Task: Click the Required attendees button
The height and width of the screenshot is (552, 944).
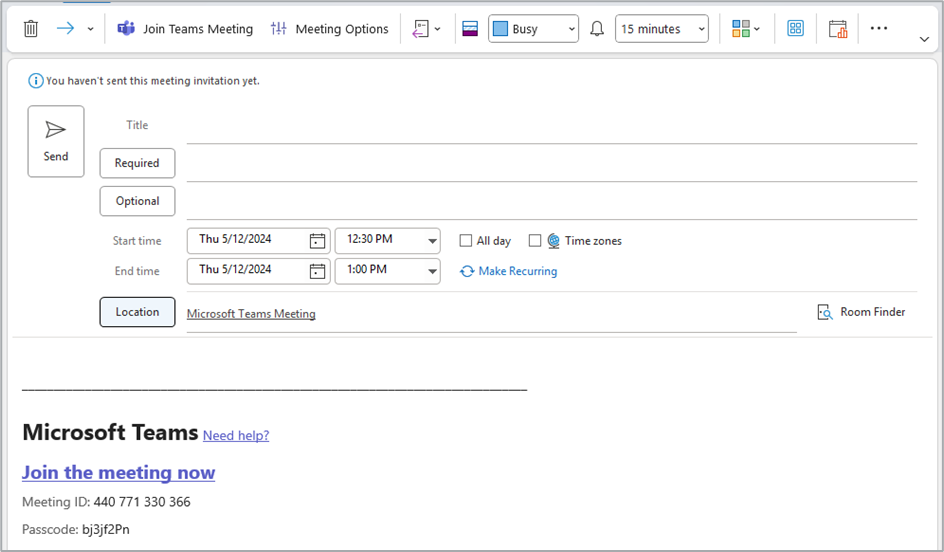Action: coord(137,163)
